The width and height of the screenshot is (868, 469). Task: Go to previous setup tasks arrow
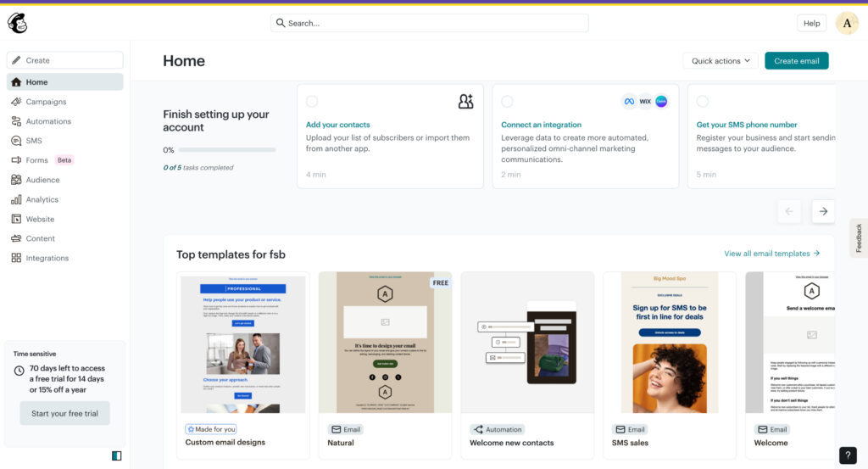pyautogui.click(x=789, y=211)
